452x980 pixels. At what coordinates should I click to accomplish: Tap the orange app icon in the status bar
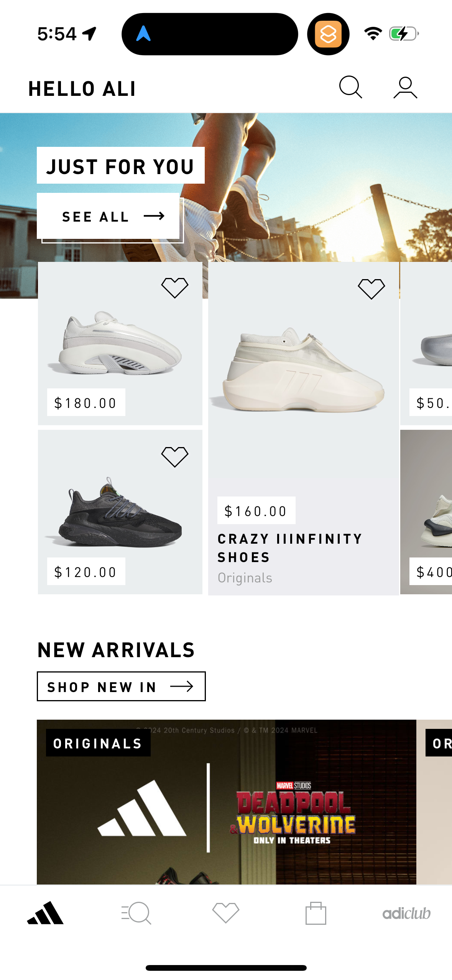(329, 33)
